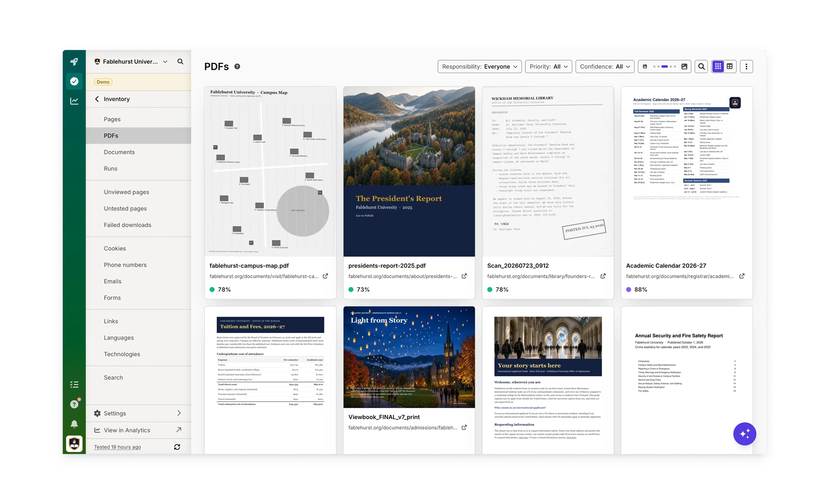Viewport: 829px width, 504px height.
Task: Open the Tuition and Fees PDF thumbnail
Action: (x=270, y=380)
